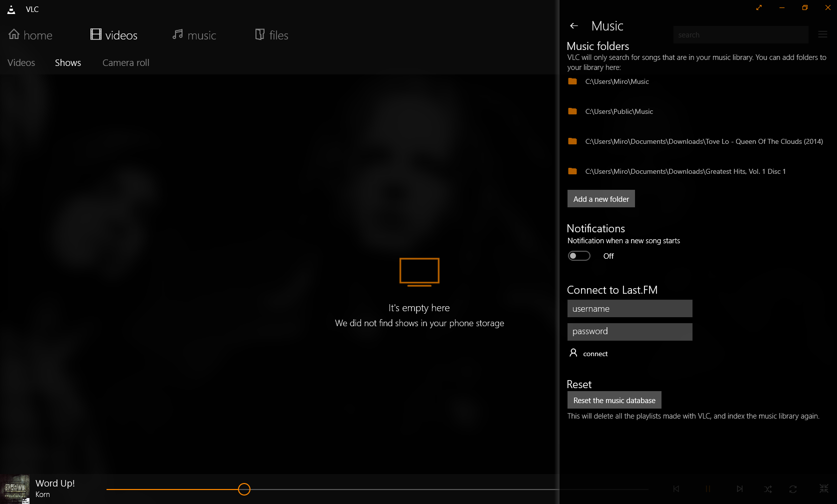The height and width of the screenshot is (504, 837).
Task: Pause the current song
Action: click(708, 489)
